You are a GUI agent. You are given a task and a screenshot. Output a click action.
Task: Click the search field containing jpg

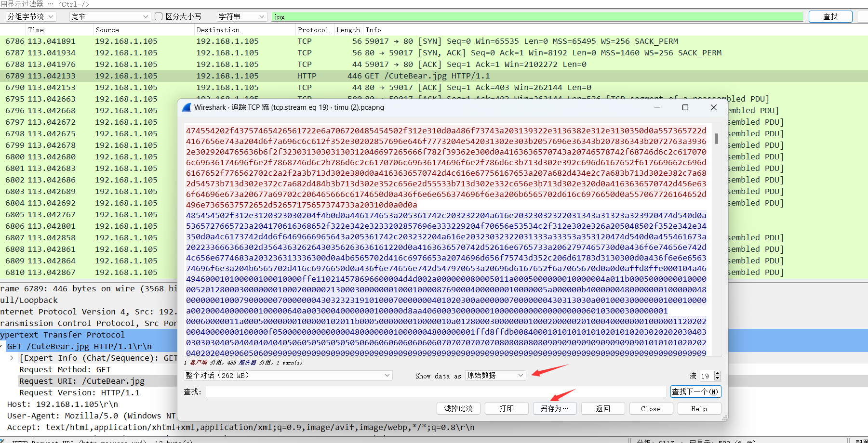[x=537, y=16]
